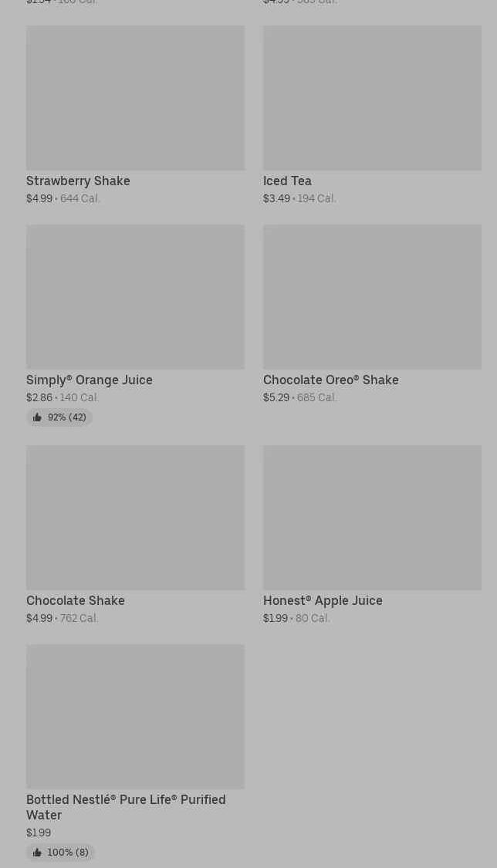
Task: Select the Simply® Orange Juice title text
Action: point(90,380)
